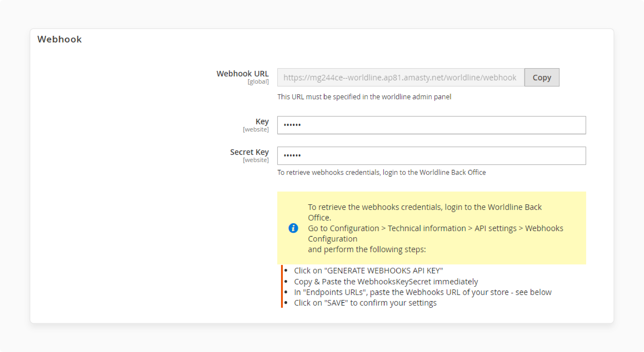Click 'and perform the following steps:' text
Image resolution: width=644 pixels, height=352 pixels.
pyautogui.click(x=367, y=249)
